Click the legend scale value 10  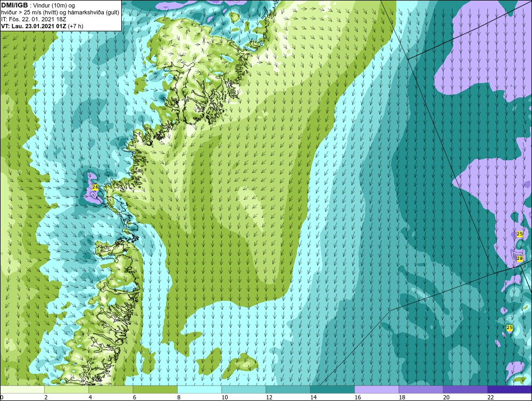(x=225, y=398)
